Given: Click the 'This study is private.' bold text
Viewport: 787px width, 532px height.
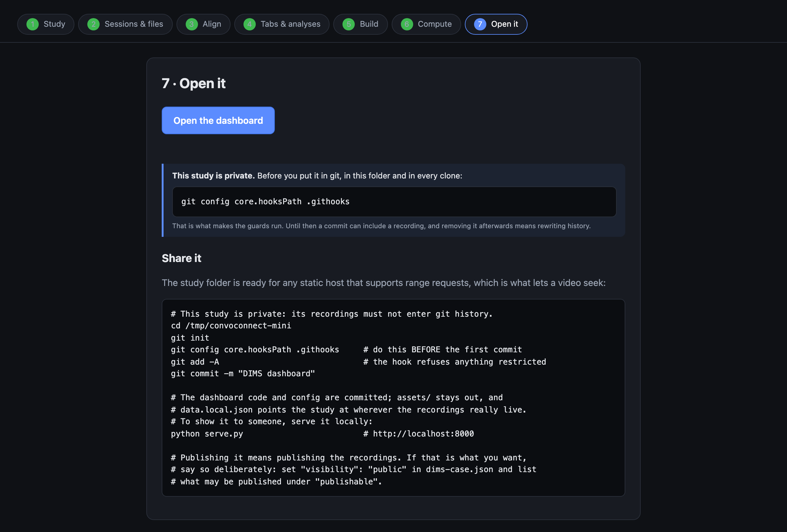Looking at the screenshot, I should 213,176.
